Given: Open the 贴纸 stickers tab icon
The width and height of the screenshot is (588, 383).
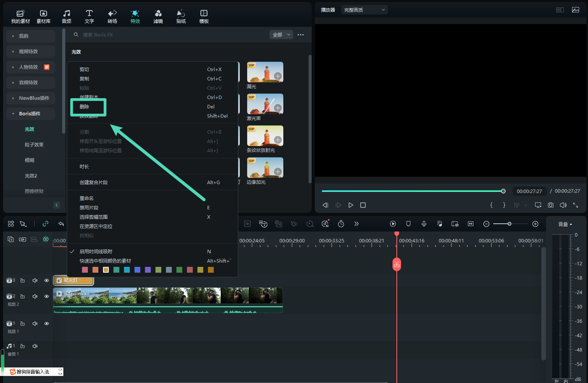Looking at the screenshot, I should pyautogui.click(x=181, y=14).
